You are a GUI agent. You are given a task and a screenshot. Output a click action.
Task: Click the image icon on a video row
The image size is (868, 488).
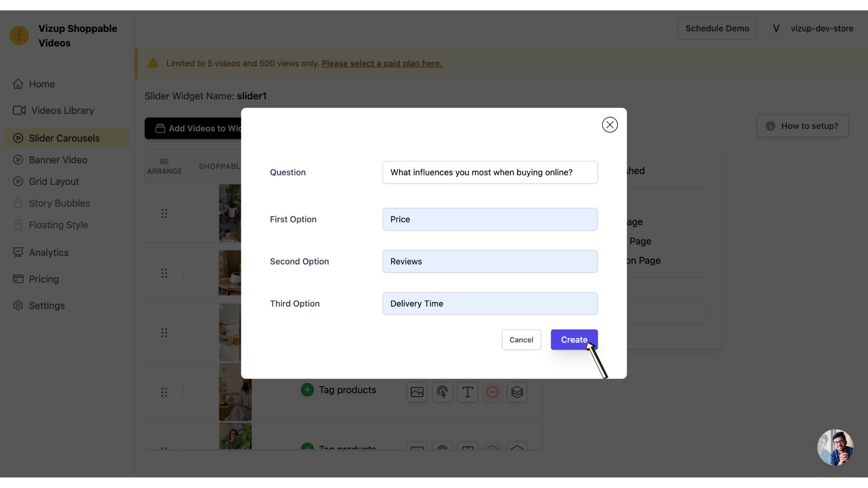[417, 392]
